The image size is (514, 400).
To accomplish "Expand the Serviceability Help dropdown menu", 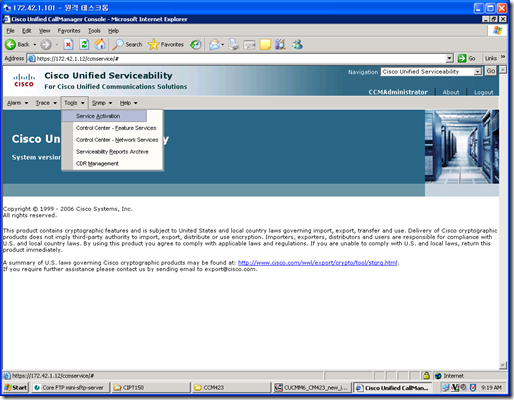I will [x=129, y=103].
